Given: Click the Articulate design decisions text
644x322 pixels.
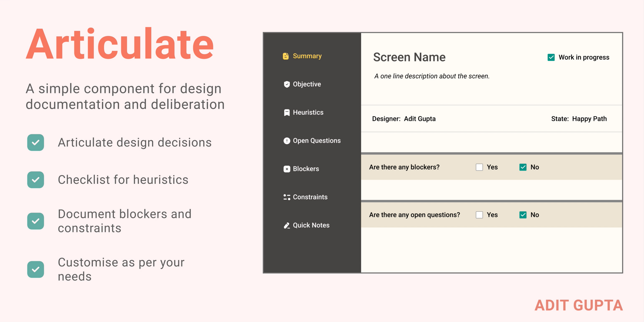Looking at the screenshot, I should coord(135,143).
